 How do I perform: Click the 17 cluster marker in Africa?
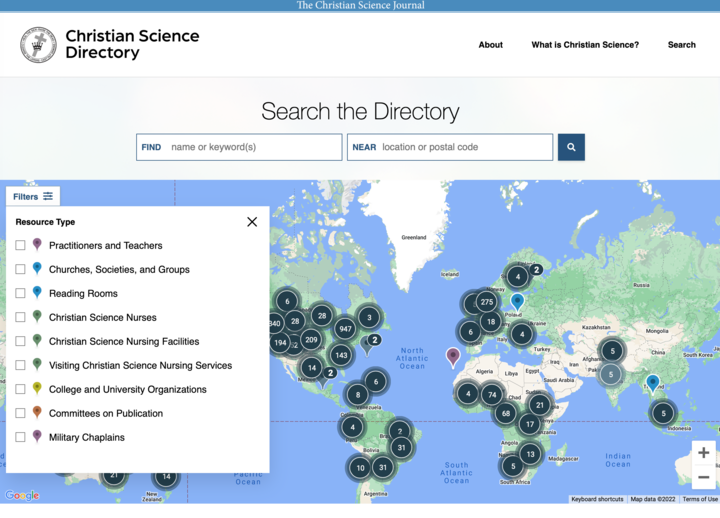pyautogui.click(x=530, y=424)
